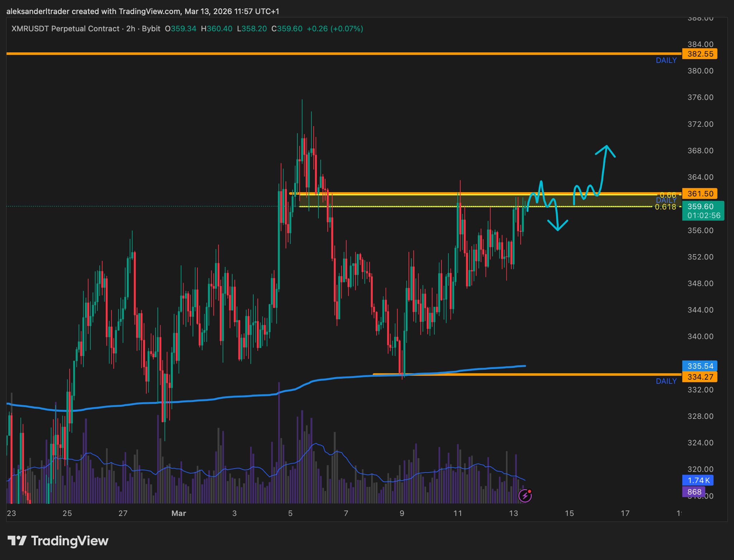Click the XMRUSDT Perpetual Contract symbol title
The image size is (734, 560).
click(x=65, y=29)
